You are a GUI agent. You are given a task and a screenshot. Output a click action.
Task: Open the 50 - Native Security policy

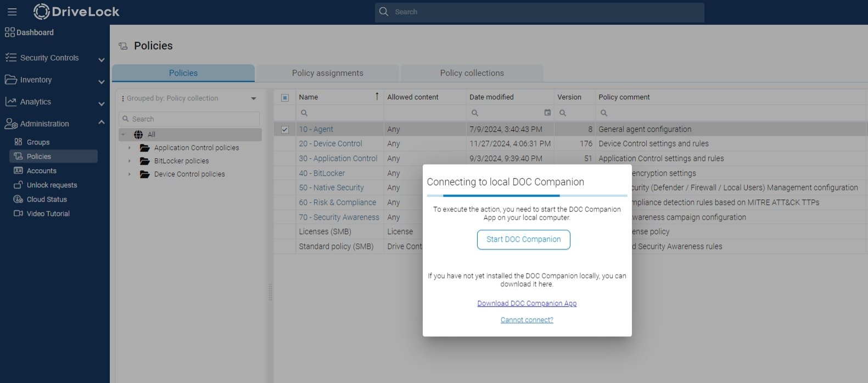331,187
